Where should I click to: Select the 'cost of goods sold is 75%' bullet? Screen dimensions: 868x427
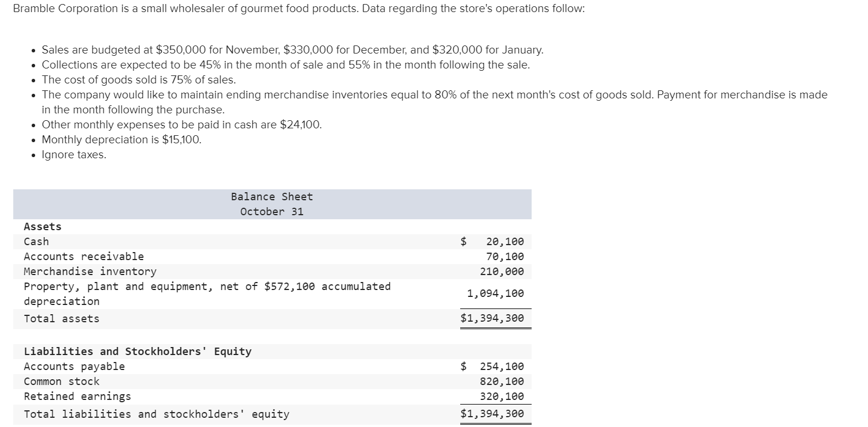click(139, 79)
